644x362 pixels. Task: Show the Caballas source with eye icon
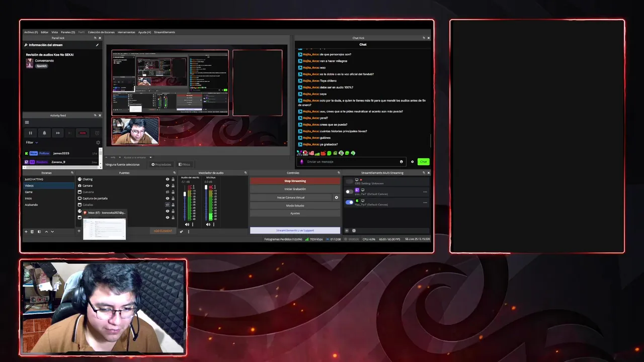168,205
